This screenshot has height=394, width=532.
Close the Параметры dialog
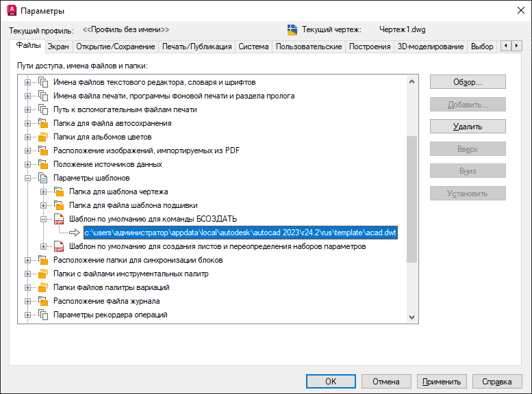coord(521,10)
